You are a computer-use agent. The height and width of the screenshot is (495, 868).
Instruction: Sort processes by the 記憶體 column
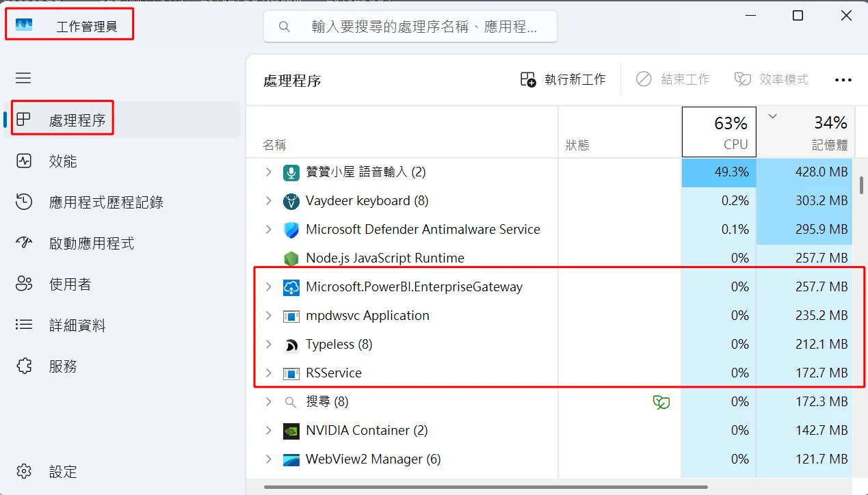coord(805,132)
